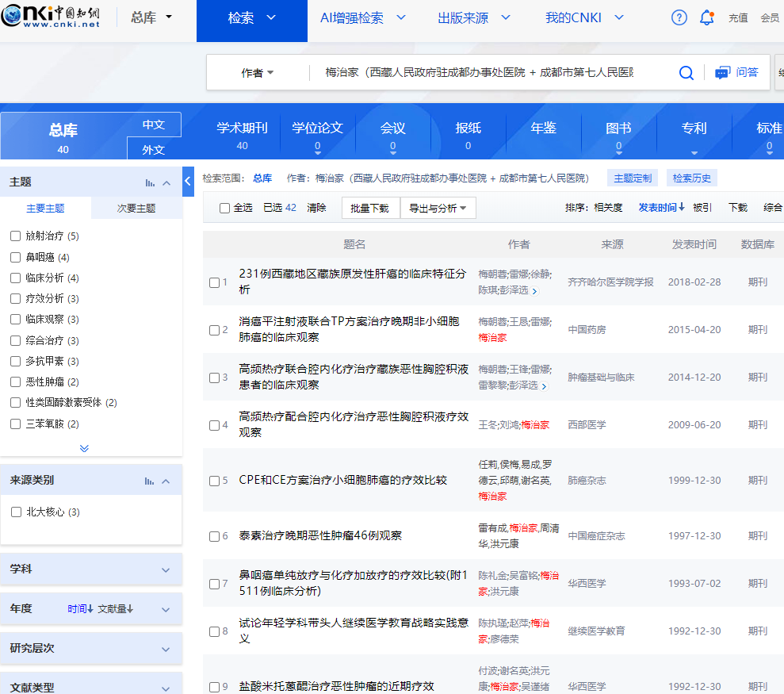Show more authors arrow for first result

[x=534, y=291]
